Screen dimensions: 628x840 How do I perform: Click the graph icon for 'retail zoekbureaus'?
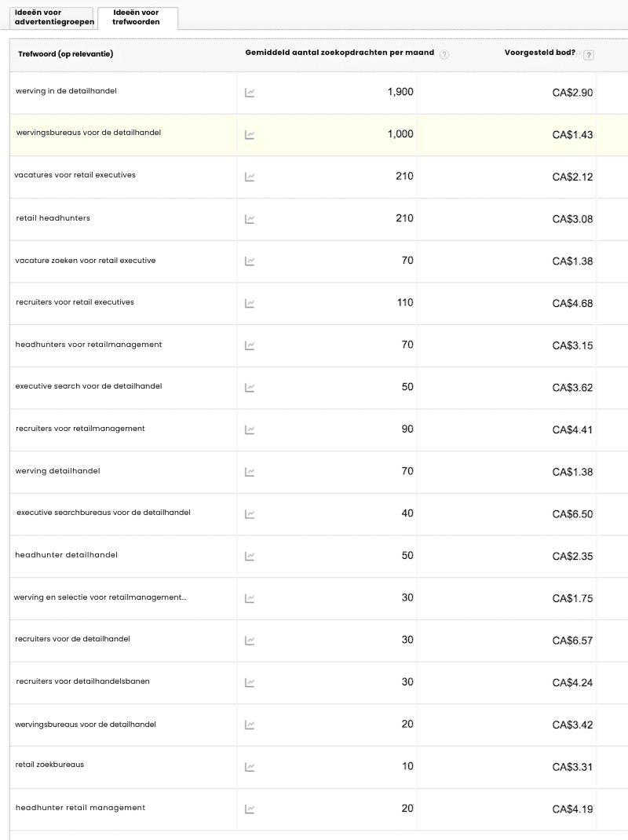pyautogui.click(x=250, y=767)
